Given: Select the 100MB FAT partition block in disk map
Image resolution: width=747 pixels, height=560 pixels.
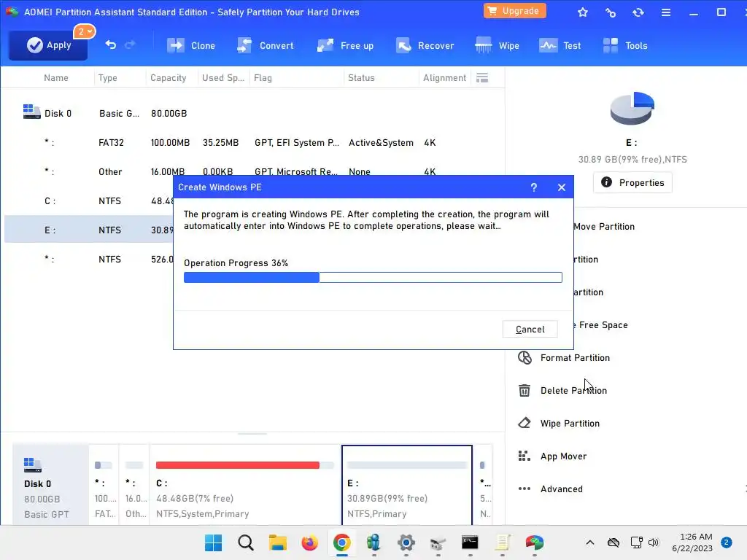Looking at the screenshot, I should tap(104, 485).
